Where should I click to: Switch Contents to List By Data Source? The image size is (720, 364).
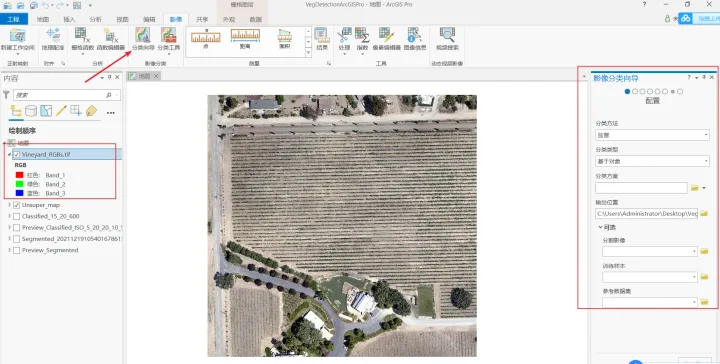tap(31, 111)
